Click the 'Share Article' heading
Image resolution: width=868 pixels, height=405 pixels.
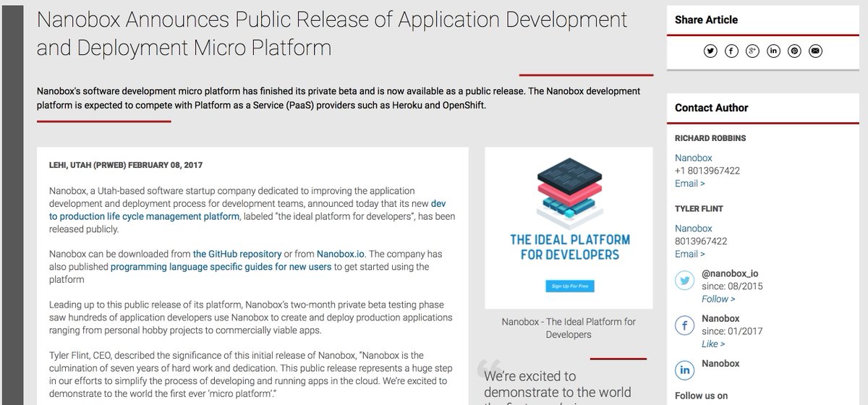(706, 20)
